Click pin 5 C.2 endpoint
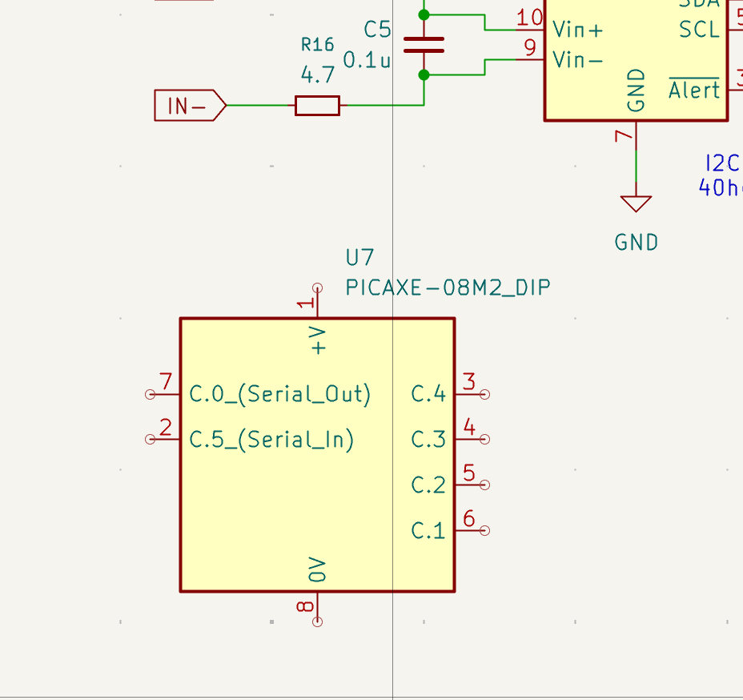This screenshot has width=743, height=700. point(484,485)
